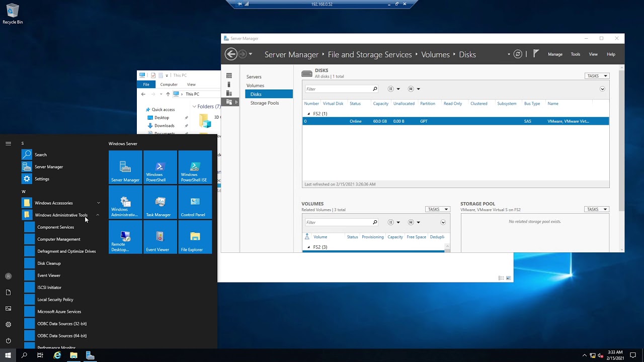Select the VMware disk 0 row
The height and width of the screenshot is (362, 644).
pyautogui.click(x=456, y=121)
